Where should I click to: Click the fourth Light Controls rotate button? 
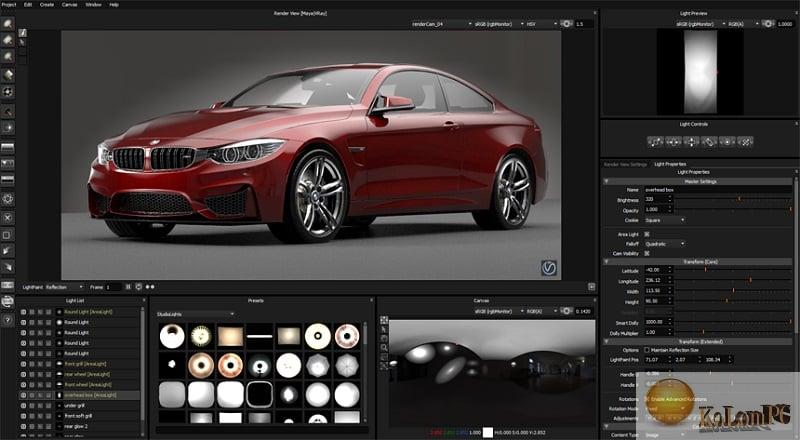pos(709,142)
